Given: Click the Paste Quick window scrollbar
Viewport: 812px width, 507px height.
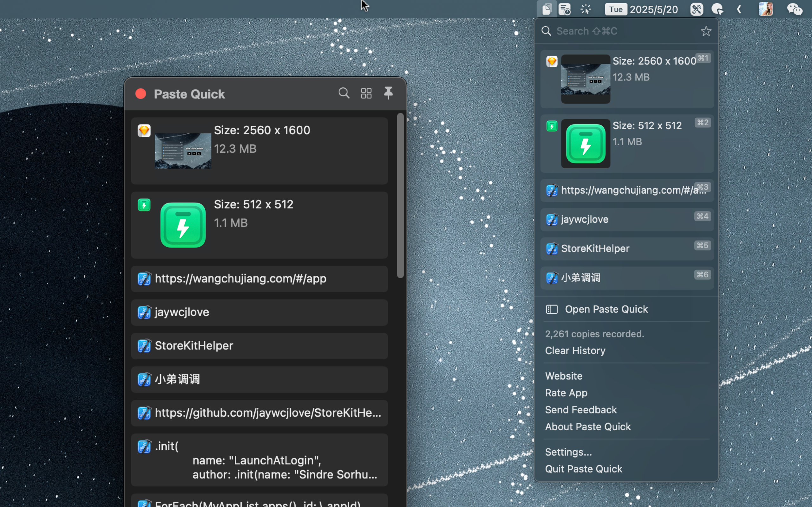Looking at the screenshot, I should point(400,196).
